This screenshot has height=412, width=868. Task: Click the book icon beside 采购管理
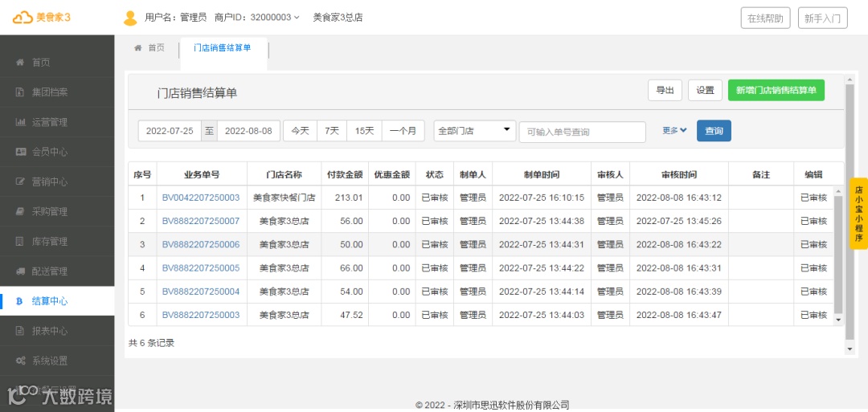click(20, 212)
